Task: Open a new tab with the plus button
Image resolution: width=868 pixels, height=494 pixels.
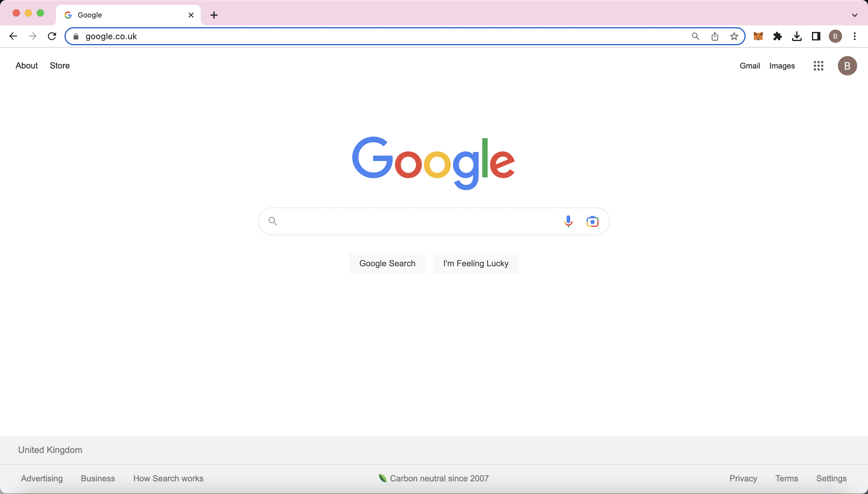Action: [214, 15]
